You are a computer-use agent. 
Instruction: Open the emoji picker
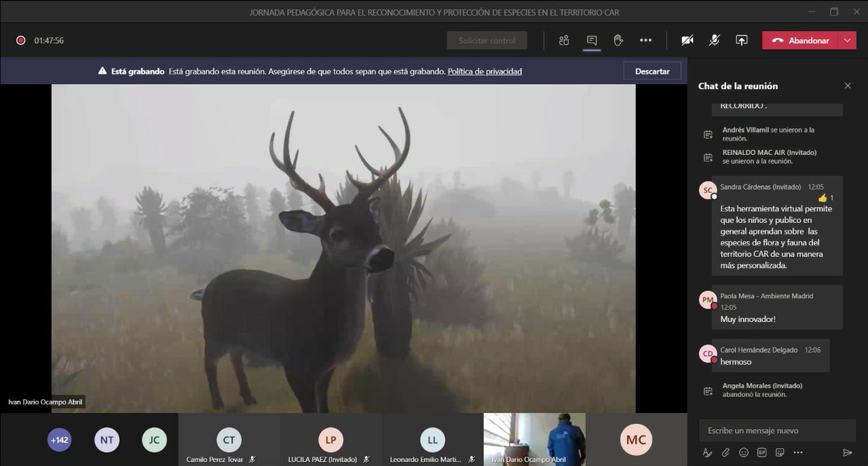tap(743, 453)
